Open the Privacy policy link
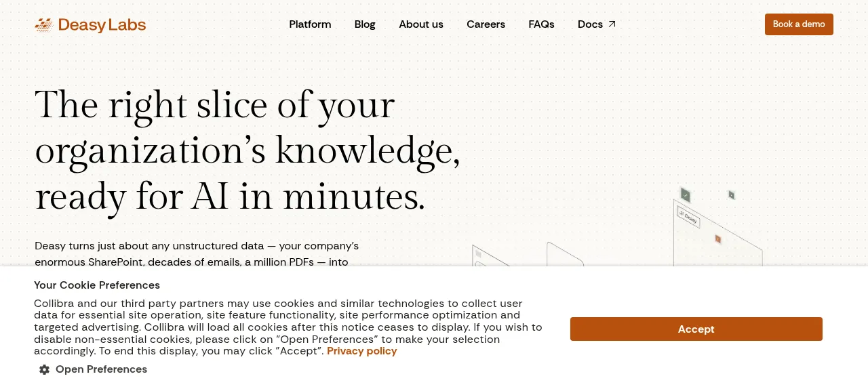Screen dimensions: 868x391 (362, 351)
